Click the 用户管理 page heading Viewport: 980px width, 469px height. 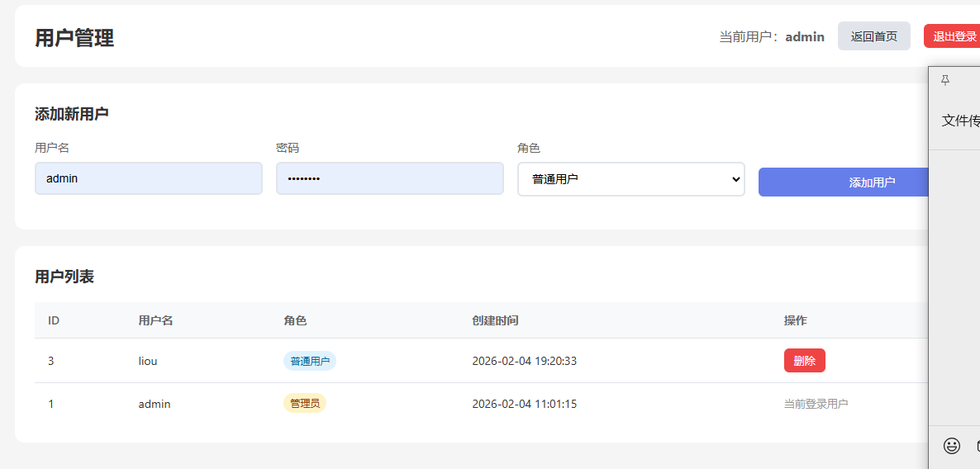pyautogui.click(x=74, y=38)
